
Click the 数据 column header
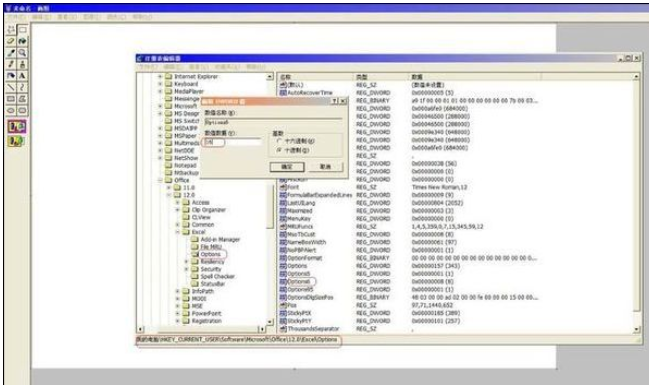475,77
